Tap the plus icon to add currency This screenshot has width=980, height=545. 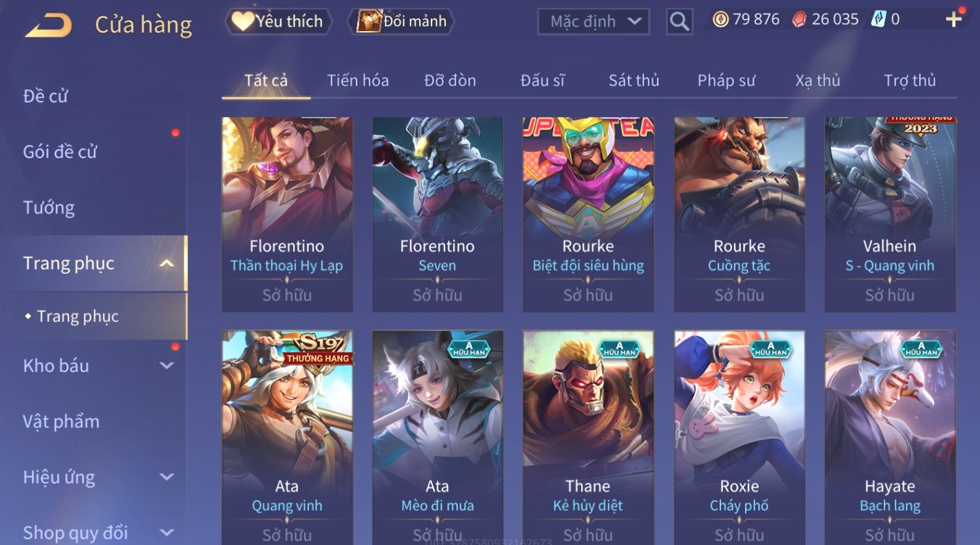953,20
